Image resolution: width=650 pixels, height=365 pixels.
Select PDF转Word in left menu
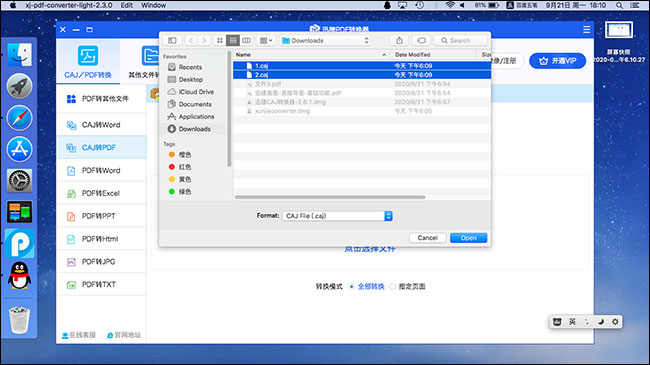tap(101, 170)
